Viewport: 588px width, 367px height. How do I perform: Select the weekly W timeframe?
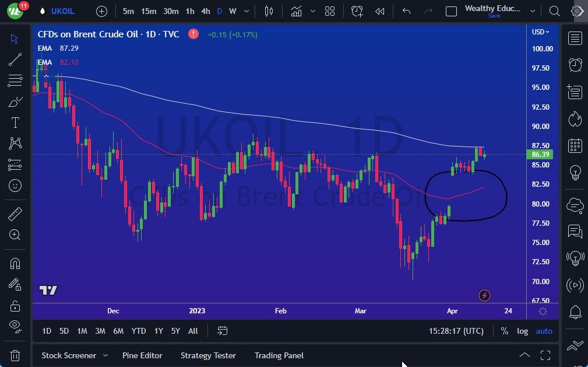point(233,11)
